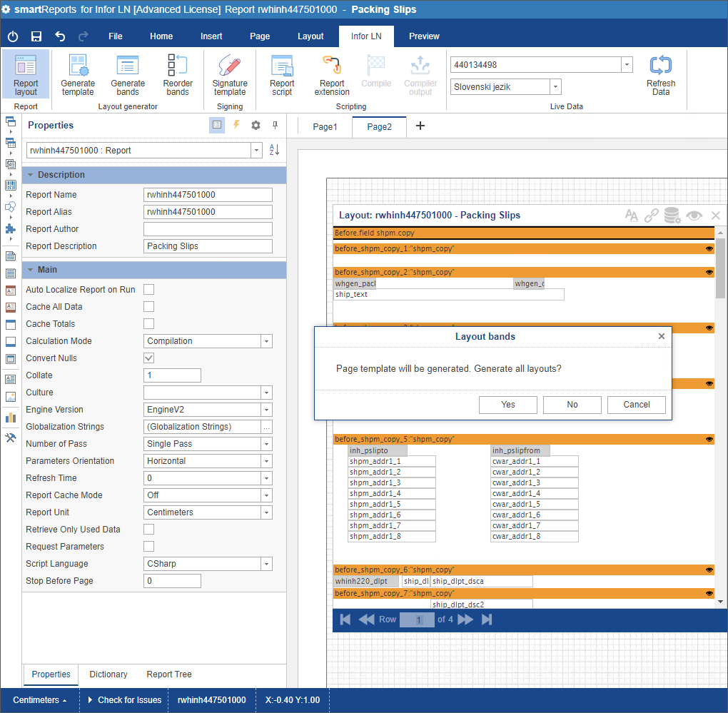
Task: Switch to the Page1 tab
Action: [325, 127]
